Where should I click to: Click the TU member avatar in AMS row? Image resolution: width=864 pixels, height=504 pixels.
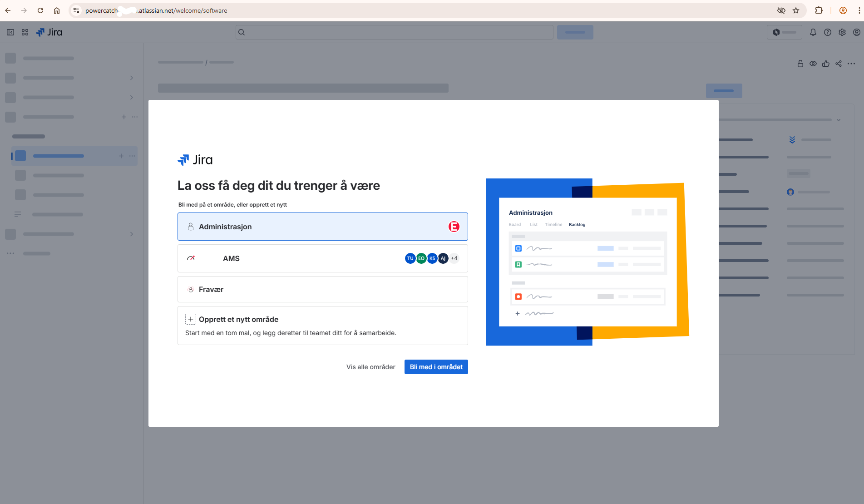pos(410,258)
